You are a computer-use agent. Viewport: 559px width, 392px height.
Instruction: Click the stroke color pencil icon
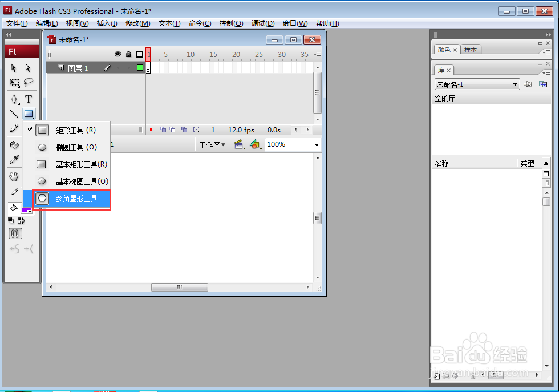click(14, 192)
